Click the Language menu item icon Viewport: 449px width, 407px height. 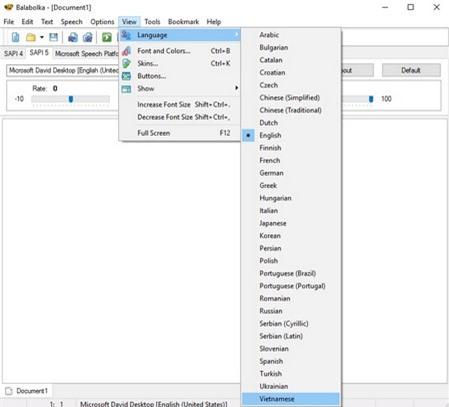pyautogui.click(x=126, y=35)
